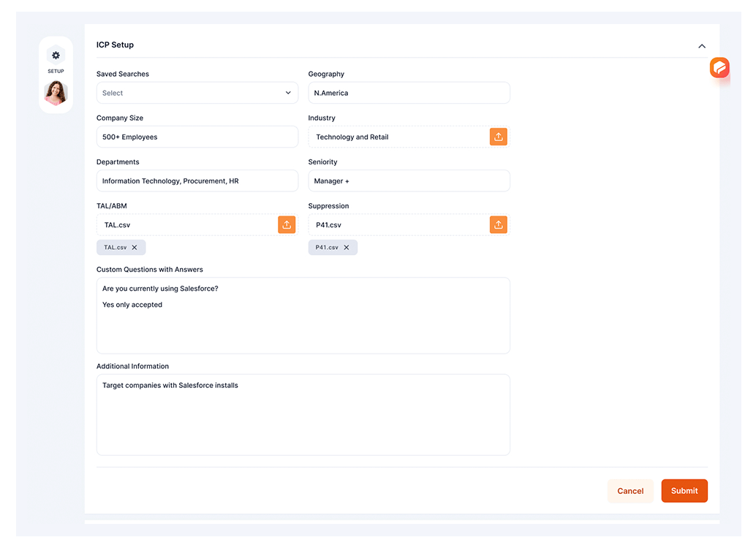This screenshot has width=756, height=548.
Task: Click the orange floating app logo icon
Action: pos(719,68)
